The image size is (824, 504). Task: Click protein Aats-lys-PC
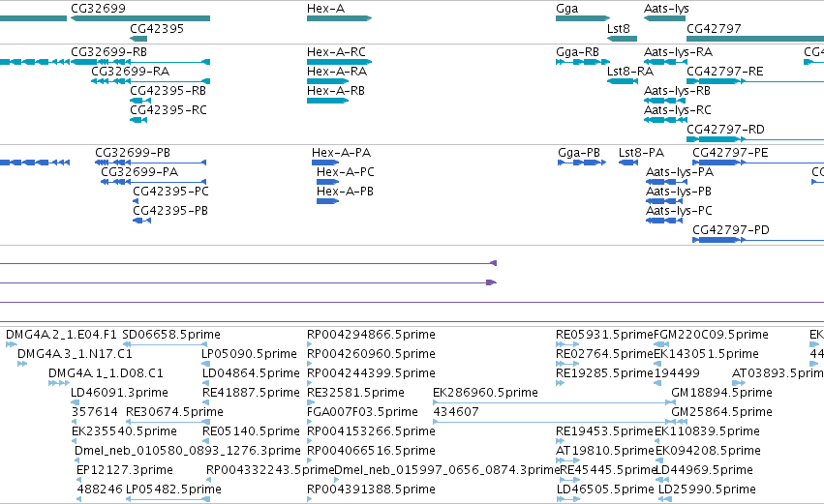679,211
